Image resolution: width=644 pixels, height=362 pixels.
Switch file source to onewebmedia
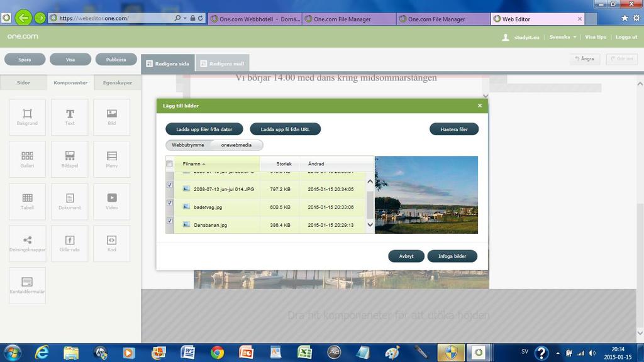(236, 145)
